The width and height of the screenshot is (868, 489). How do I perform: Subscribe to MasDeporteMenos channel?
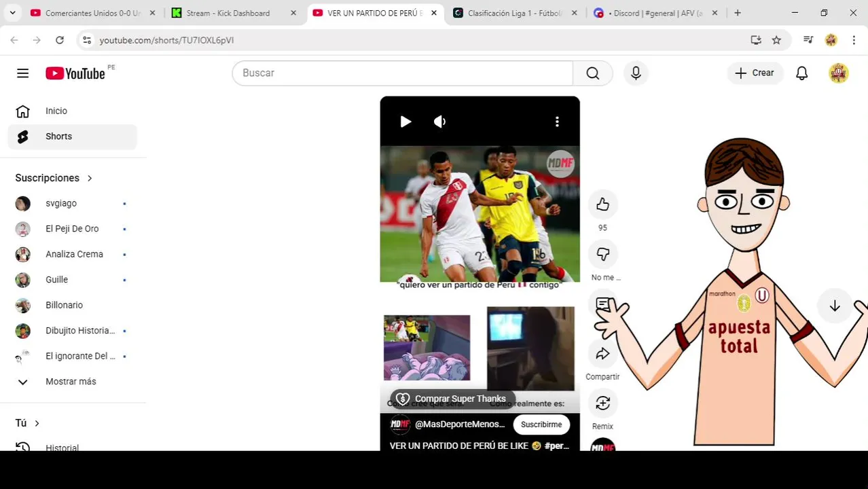[x=541, y=424]
